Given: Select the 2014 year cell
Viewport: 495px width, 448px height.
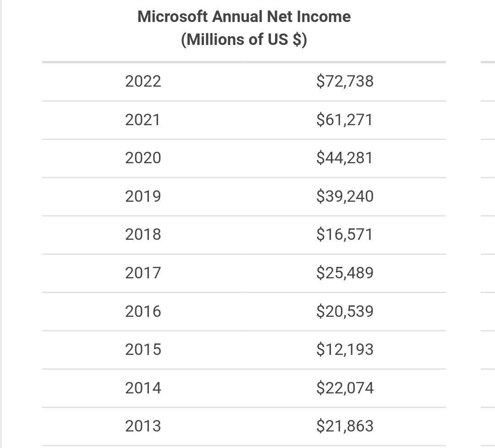Looking at the screenshot, I should pyautogui.click(x=143, y=388).
